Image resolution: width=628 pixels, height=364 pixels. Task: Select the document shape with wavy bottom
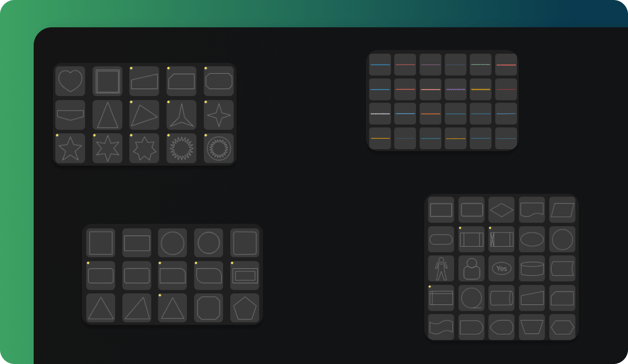(532, 210)
